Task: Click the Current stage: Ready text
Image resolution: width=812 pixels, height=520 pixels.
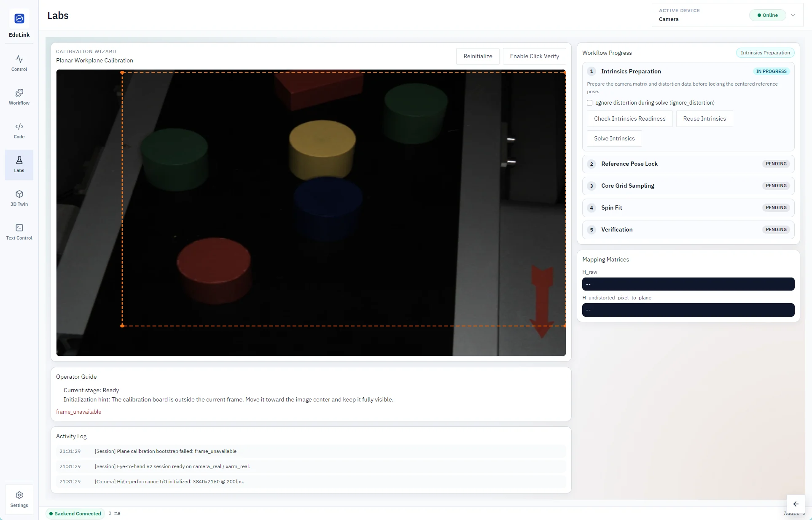Action: tap(91, 391)
